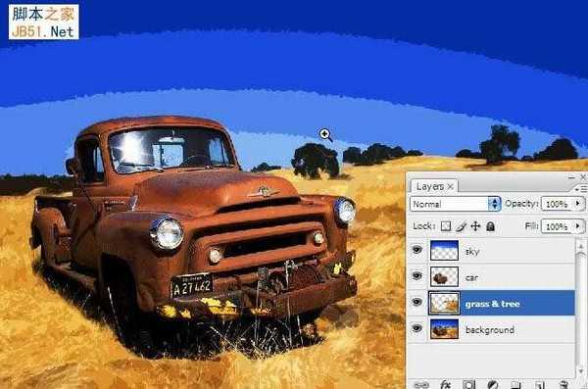Expand the Fill slider arrow
The height and width of the screenshot is (389, 588).
578,226
